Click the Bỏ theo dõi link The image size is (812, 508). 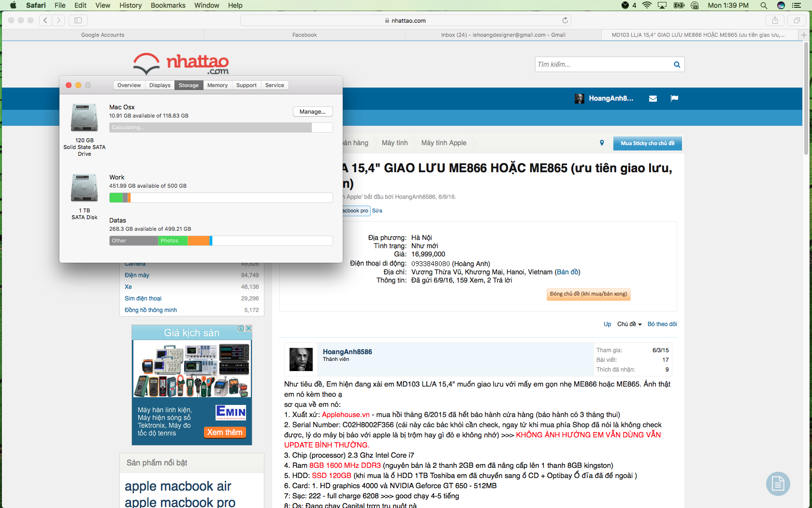pos(662,324)
